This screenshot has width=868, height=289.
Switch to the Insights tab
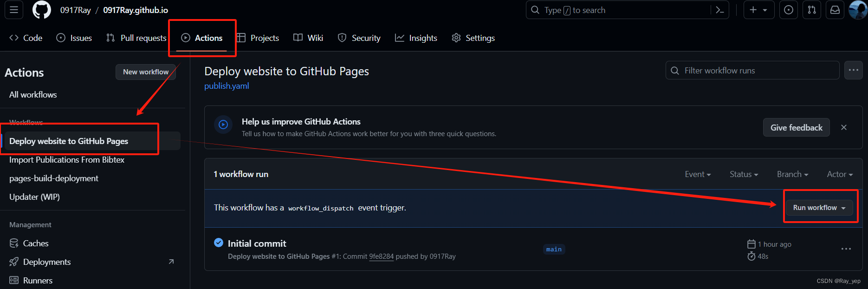point(416,38)
